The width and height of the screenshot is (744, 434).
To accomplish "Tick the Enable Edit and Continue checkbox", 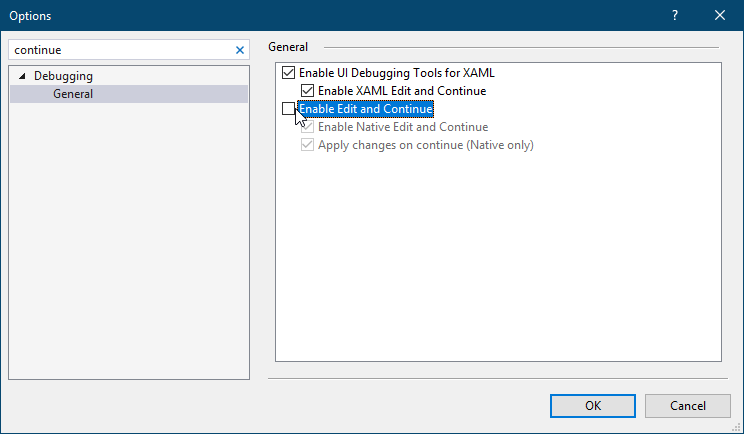I will [290, 109].
